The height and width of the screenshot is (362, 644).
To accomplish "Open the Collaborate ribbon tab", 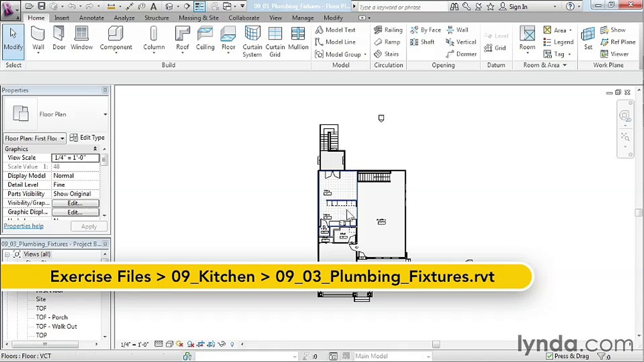I will (x=244, y=18).
